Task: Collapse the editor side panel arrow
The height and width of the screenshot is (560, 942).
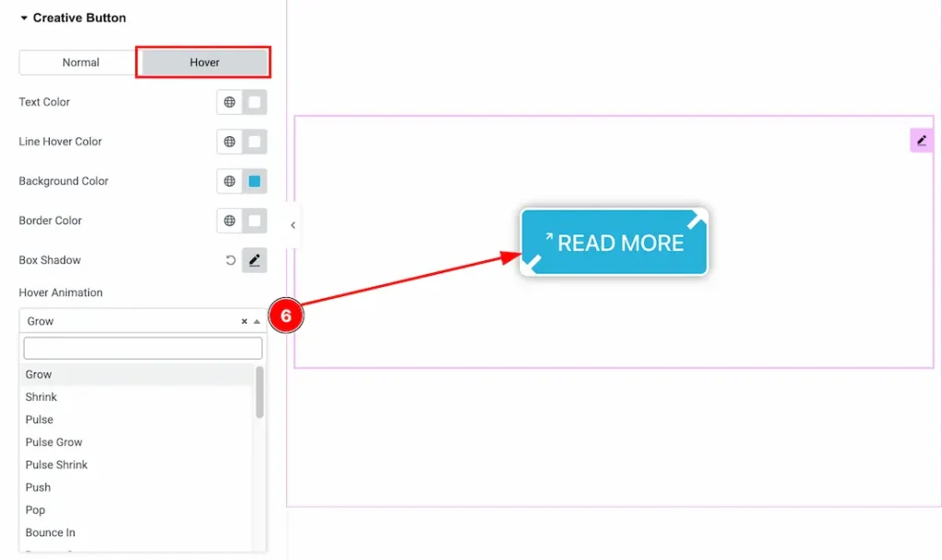Action: 293,225
